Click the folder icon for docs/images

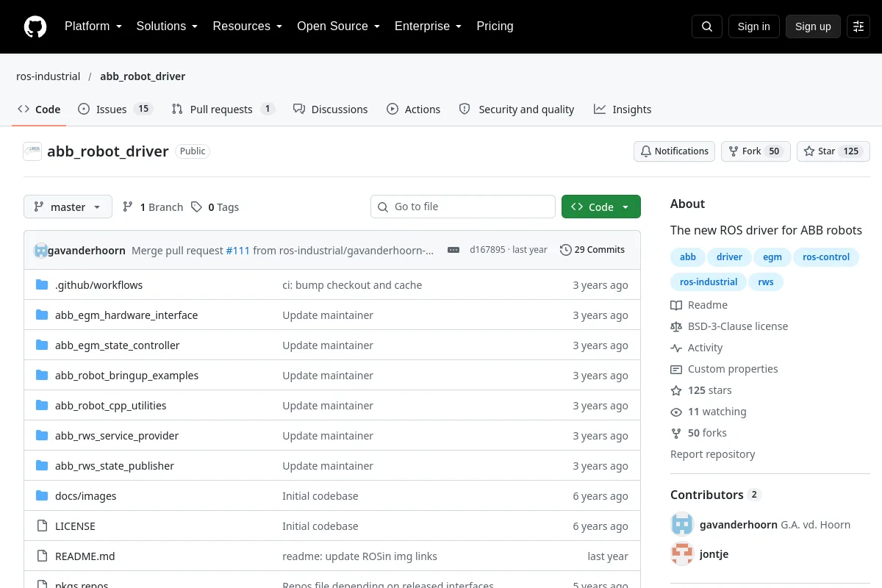[x=42, y=496]
